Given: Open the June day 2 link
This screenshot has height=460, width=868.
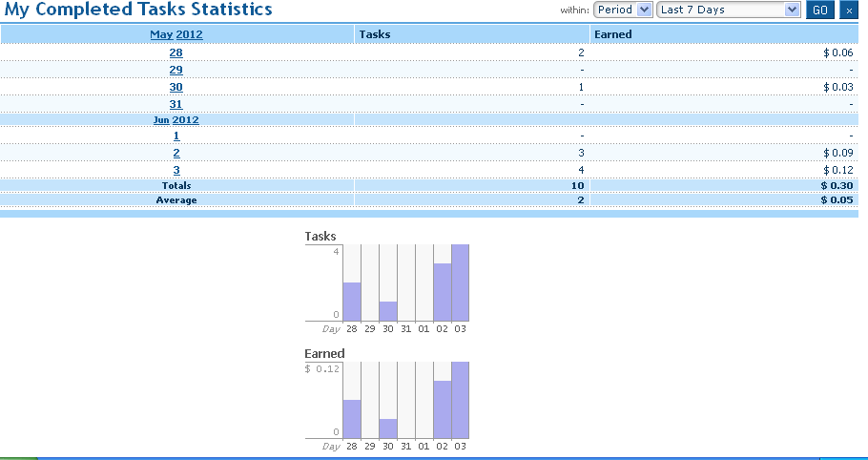Looking at the screenshot, I should tap(176, 153).
